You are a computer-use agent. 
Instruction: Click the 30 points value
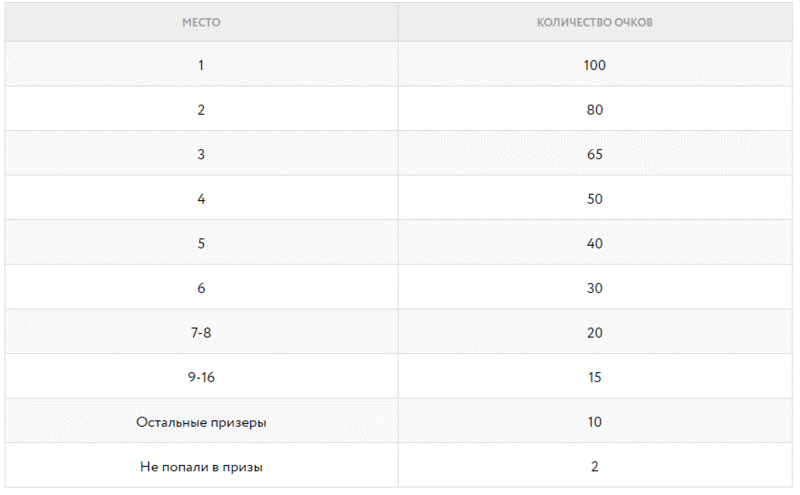(595, 288)
